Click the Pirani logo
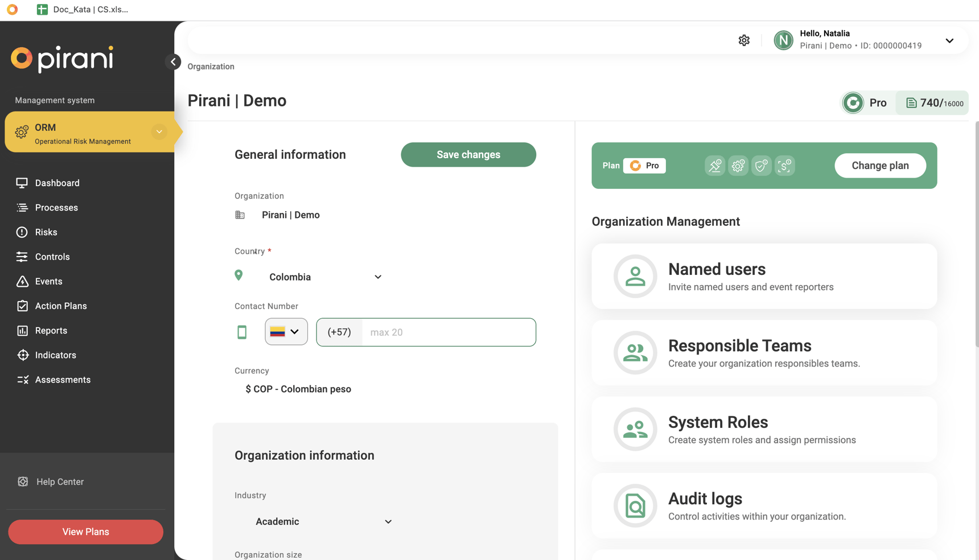 tap(63, 59)
